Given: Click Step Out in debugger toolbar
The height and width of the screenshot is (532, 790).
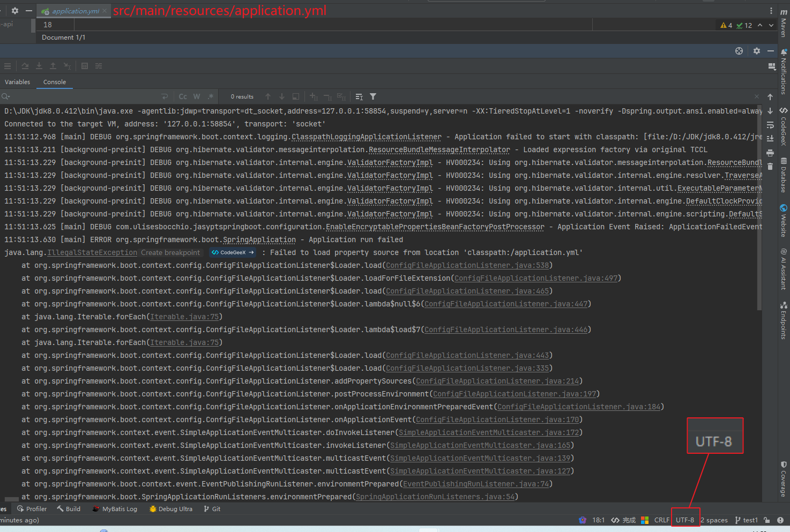Looking at the screenshot, I should click(x=53, y=66).
